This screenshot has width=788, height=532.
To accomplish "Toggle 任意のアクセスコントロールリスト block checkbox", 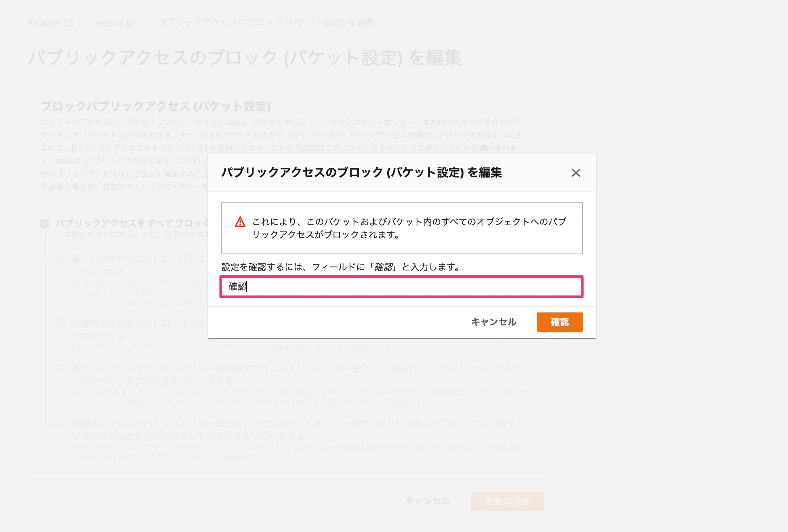I will coord(60,323).
